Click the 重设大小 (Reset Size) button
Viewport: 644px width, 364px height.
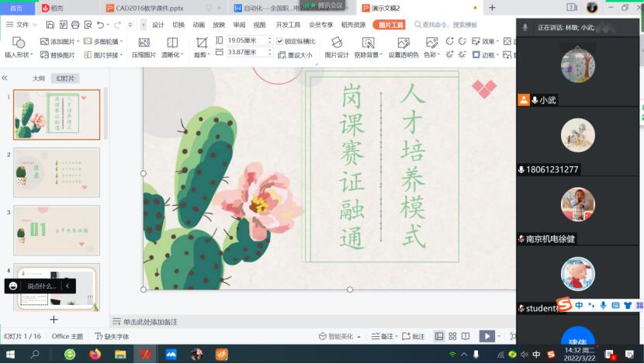(295, 55)
